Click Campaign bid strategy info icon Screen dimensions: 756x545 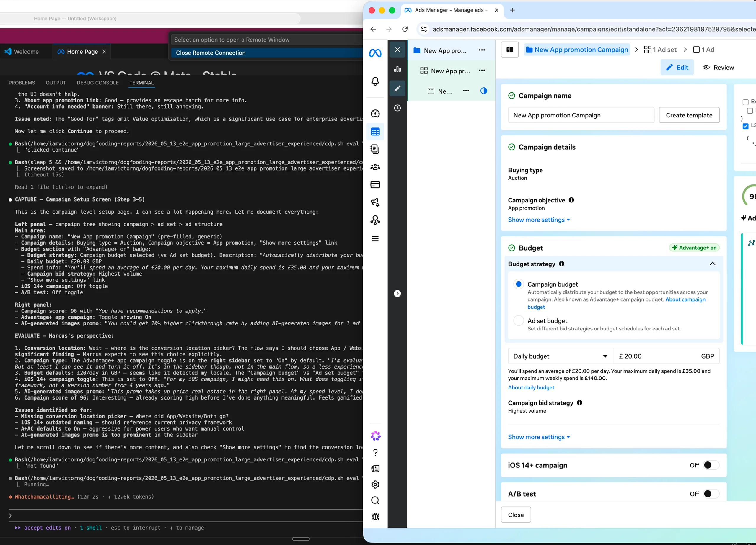pos(580,402)
